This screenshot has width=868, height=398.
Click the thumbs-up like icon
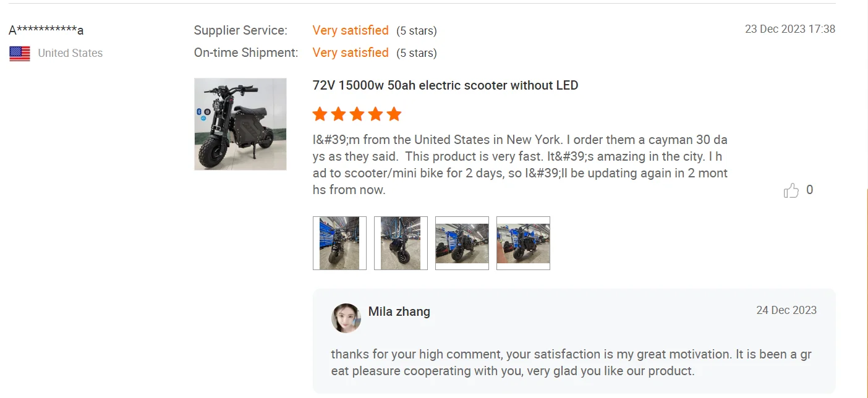(x=791, y=190)
